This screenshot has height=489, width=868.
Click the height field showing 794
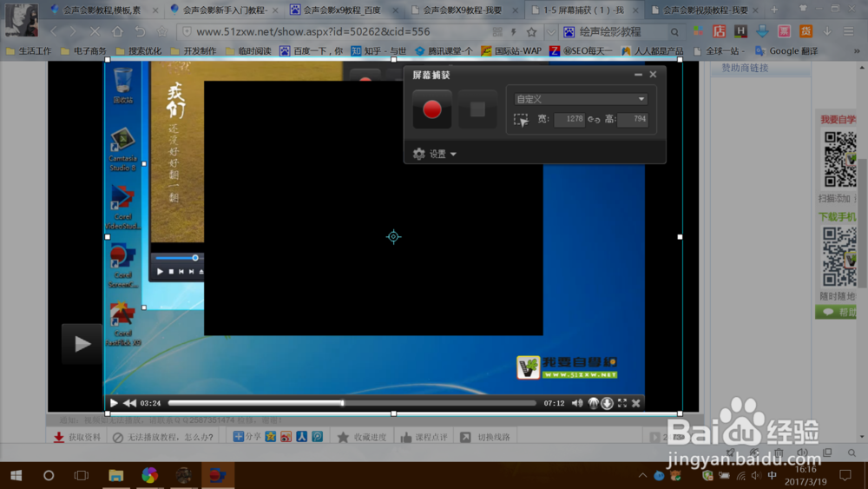[x=633, y=119]
